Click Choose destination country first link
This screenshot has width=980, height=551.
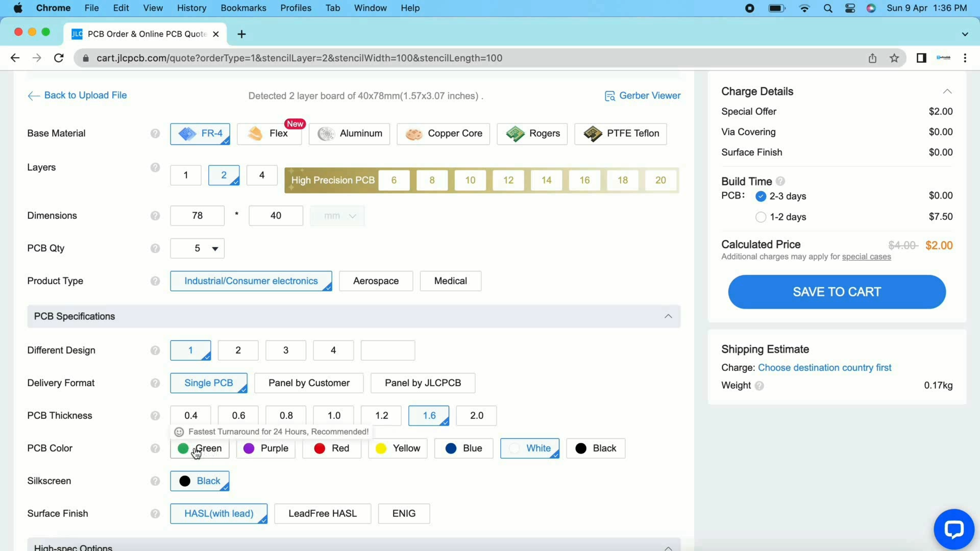click(x=824, y=368)
